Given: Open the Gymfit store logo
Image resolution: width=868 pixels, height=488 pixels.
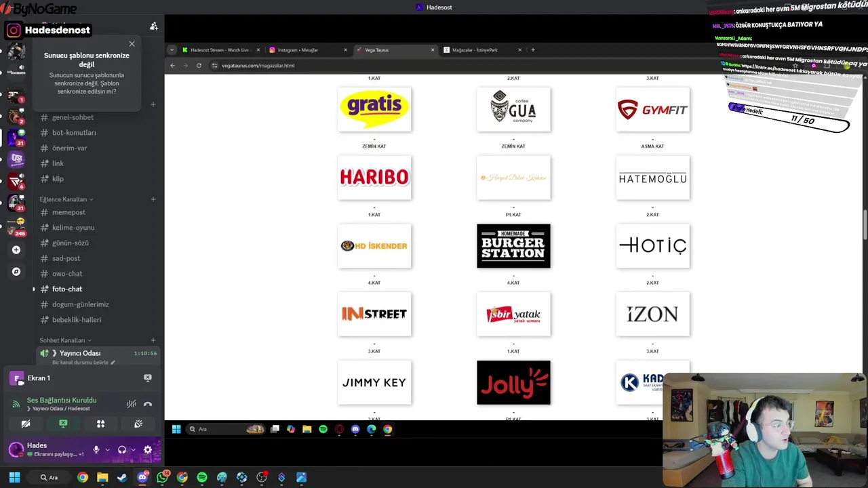Looking at the screenshot, I should tap(652, 109).
